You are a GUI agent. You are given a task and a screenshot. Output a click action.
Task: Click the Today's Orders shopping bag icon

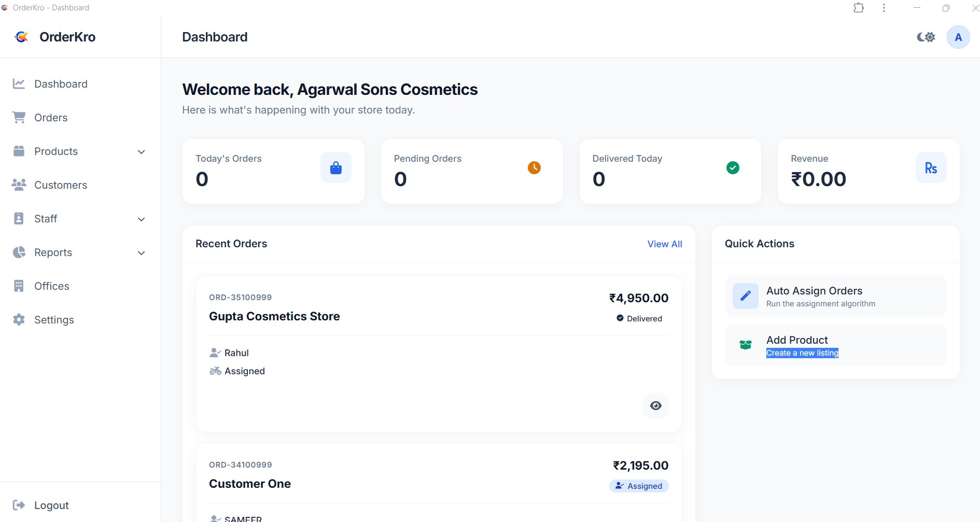[x=336, y=167]
